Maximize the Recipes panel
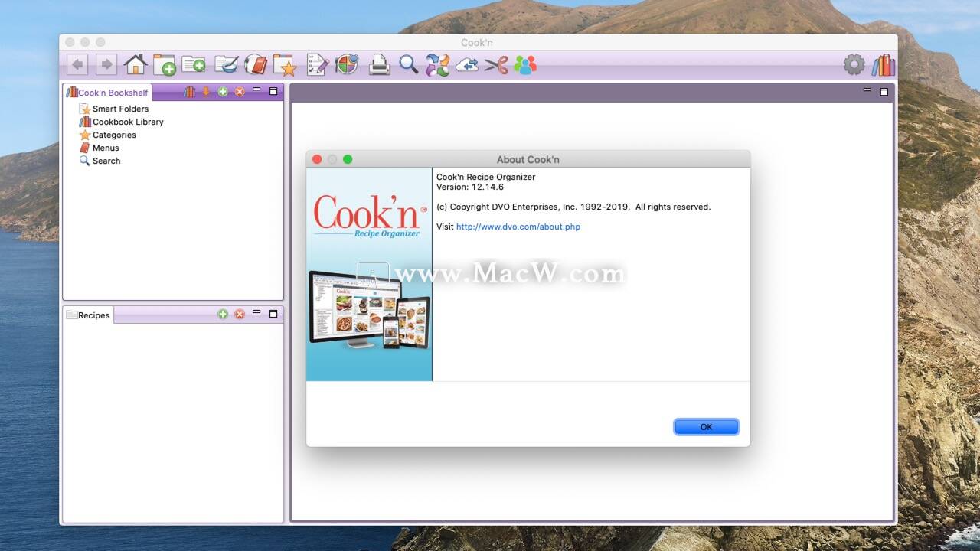The height and width of the screenshot is (551, 980). (x=273, y=314)
